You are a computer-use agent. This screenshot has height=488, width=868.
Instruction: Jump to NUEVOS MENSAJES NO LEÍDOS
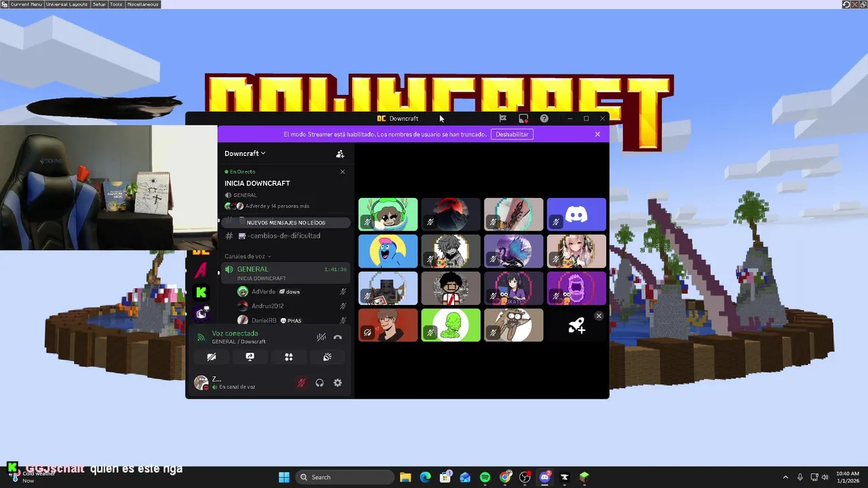click(285, 222)
